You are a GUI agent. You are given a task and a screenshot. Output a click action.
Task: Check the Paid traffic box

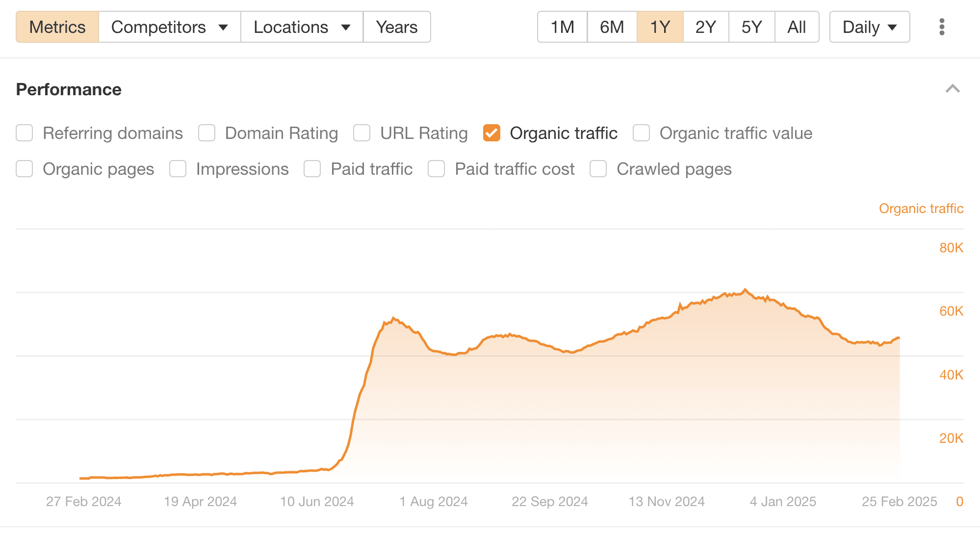(x=312, y=169)
